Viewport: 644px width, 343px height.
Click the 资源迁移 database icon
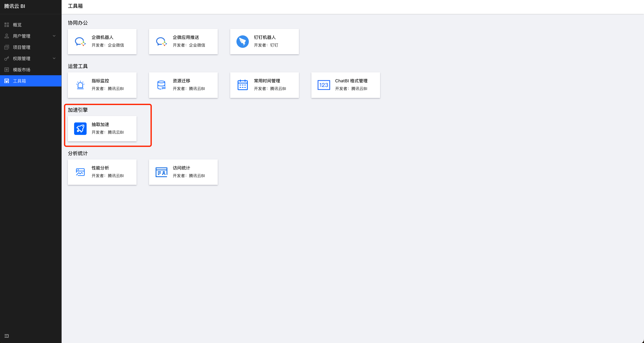[x=161, y=85]
